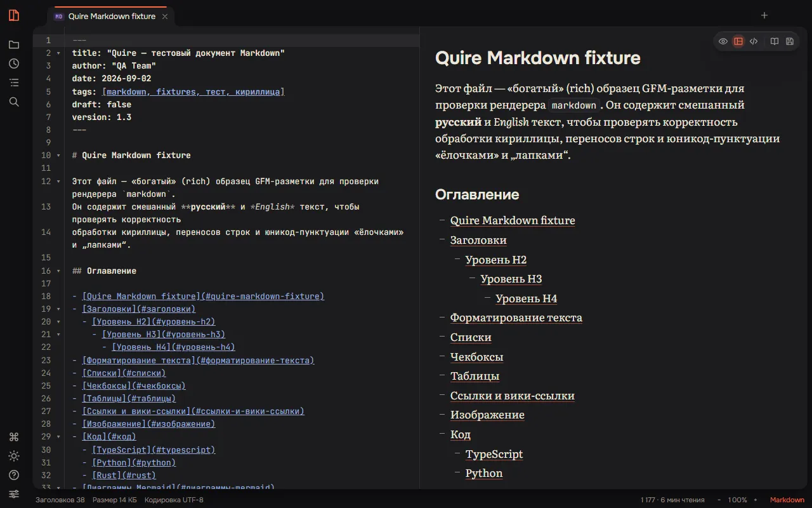Viewport: 812px width, 508px height.
Task: Click editor line with title frontmatter
Action: [178, 53]
